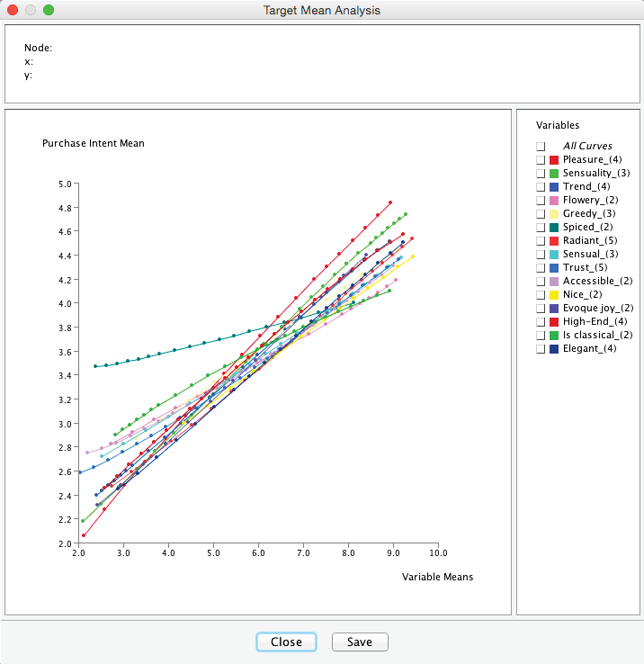Check the Elegant_(4) variable box
The image size is (644, 664).
click(x=541, y=348)
